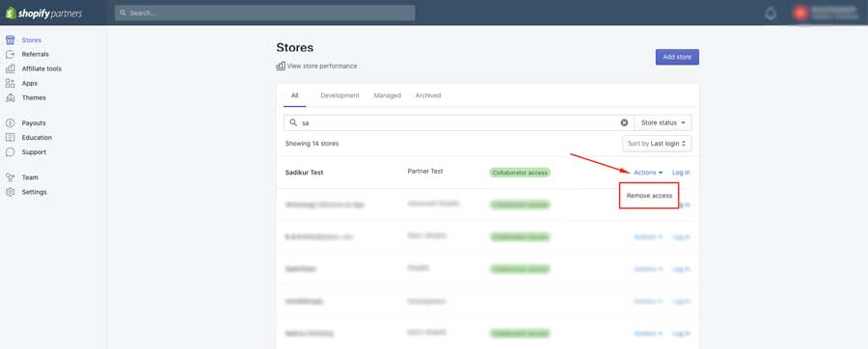Click the Stores sidebar icon

(x=10, y=40)
